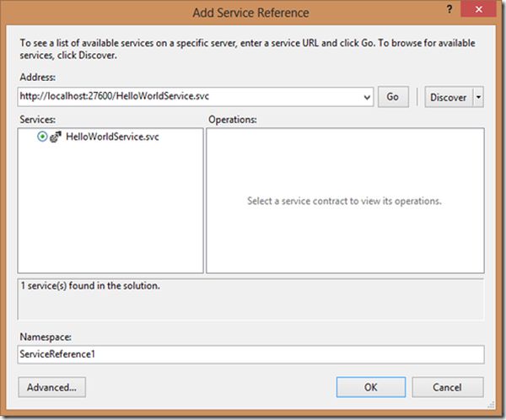
Task: Click the 'Select a service contract' hint text
Action: [344, 201]
